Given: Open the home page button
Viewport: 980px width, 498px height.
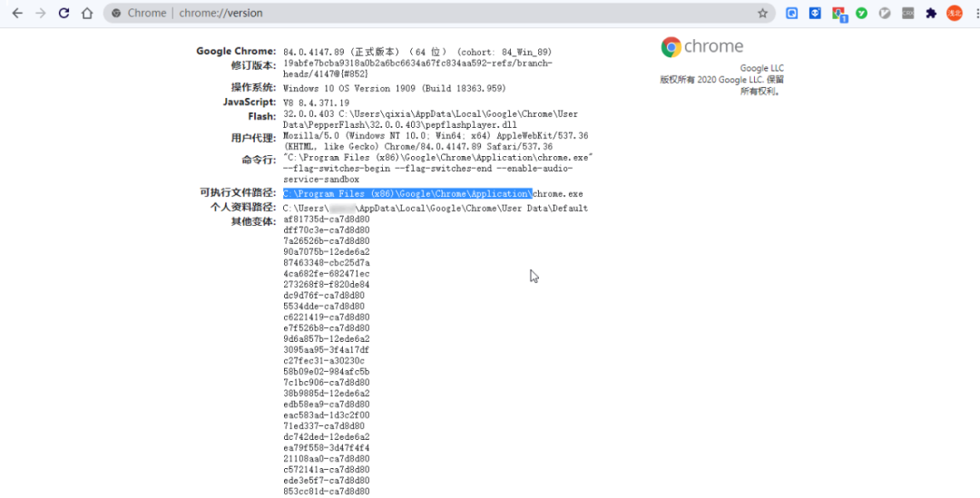Looking at the screenshot, I should (x=87, y=13).
